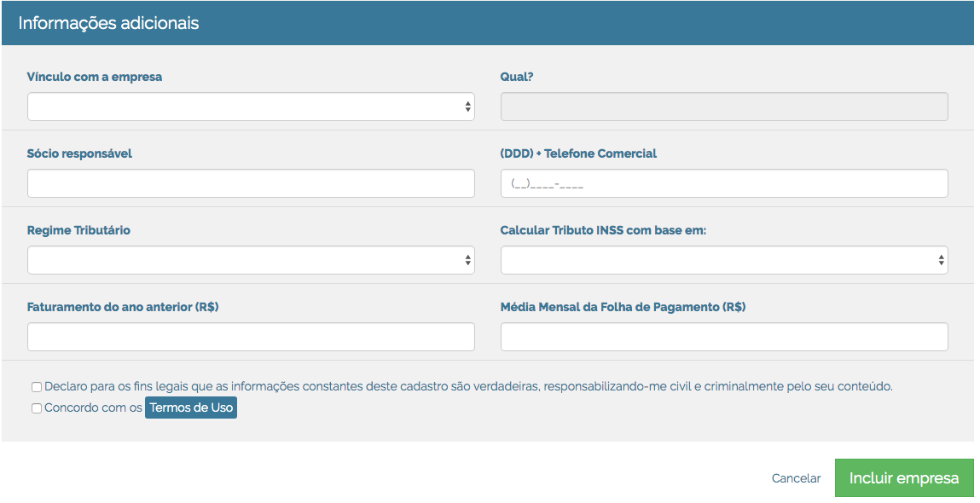
Task: Check the legal declaration checkbox
Action: (37, 386)
